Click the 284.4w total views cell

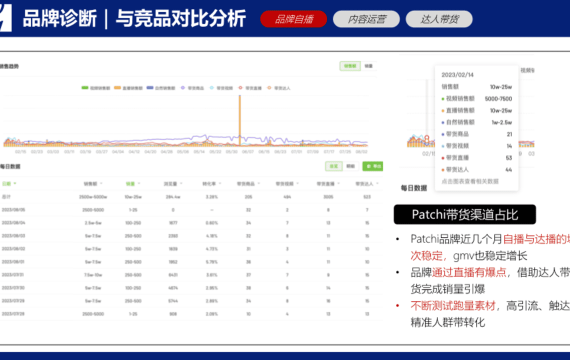tap(173, 197)
